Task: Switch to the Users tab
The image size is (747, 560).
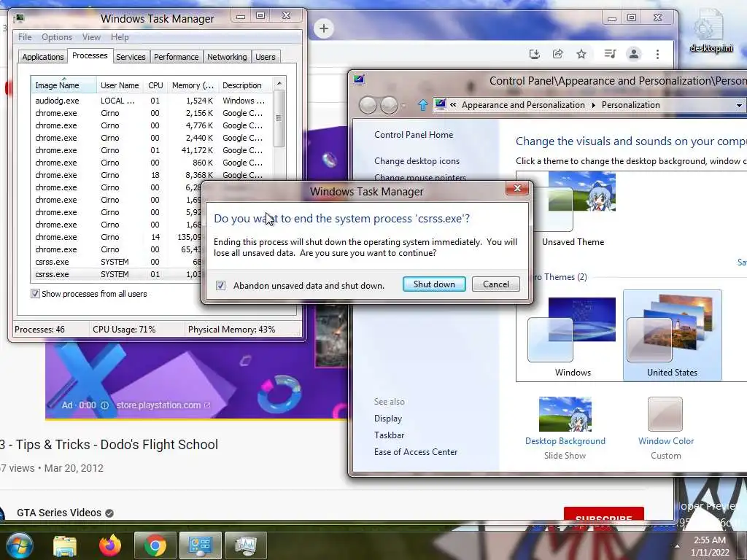Action: tap(266, 57)
